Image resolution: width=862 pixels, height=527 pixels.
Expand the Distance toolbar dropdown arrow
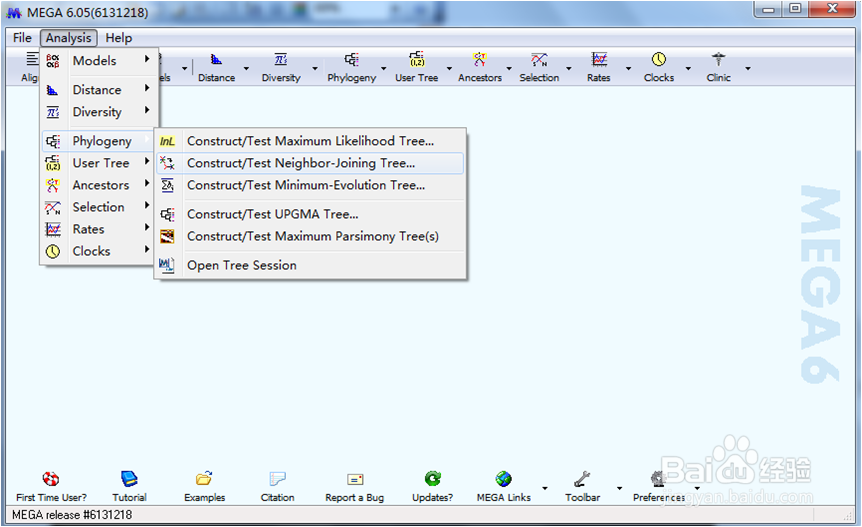[x=246, y=69]
